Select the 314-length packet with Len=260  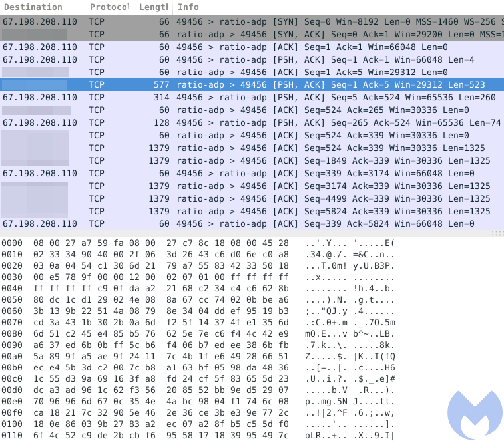252,97
